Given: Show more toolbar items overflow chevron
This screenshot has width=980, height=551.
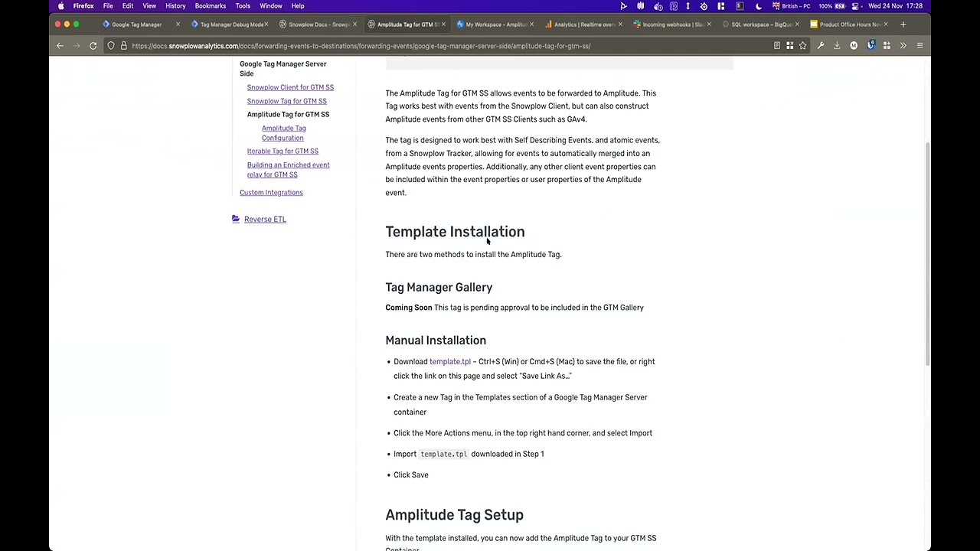Looking at the screenshot, I should coord(903,46).
